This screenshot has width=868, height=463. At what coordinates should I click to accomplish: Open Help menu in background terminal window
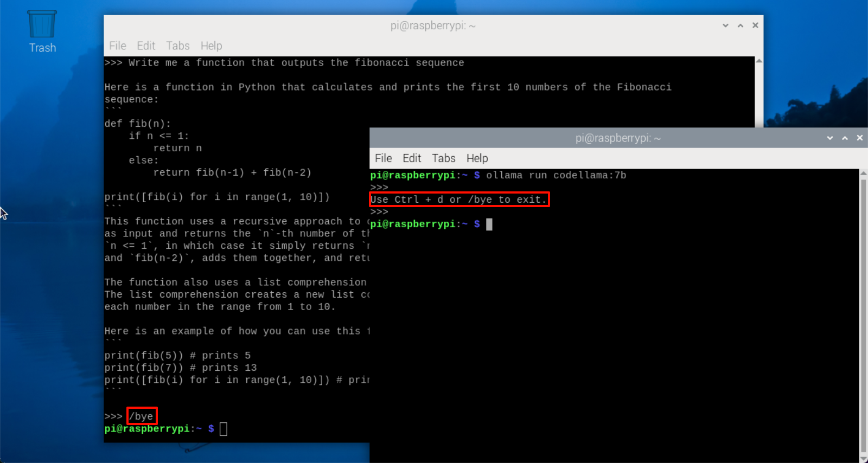[211, 46]
